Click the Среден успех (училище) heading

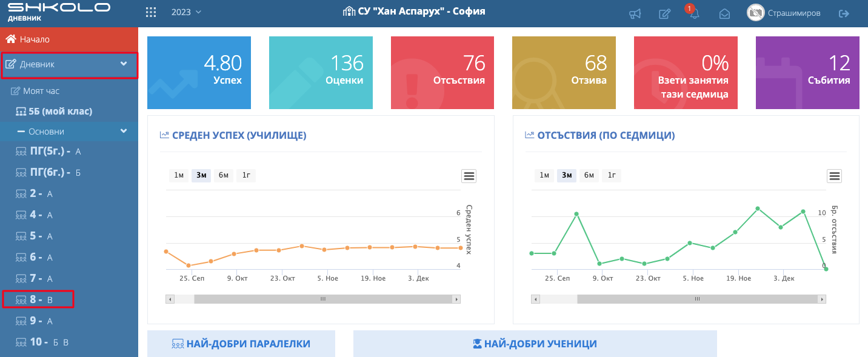233,135
